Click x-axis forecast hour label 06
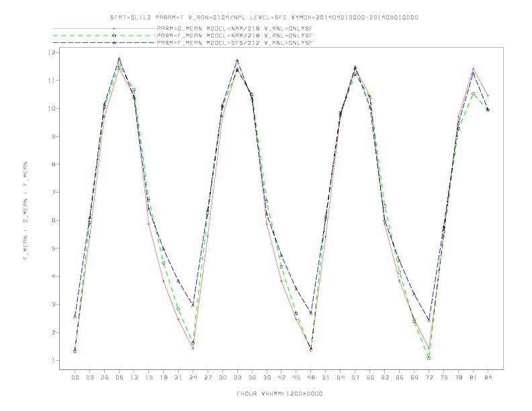Viewport: 532px width, 411px height. (x=105, y=377)
